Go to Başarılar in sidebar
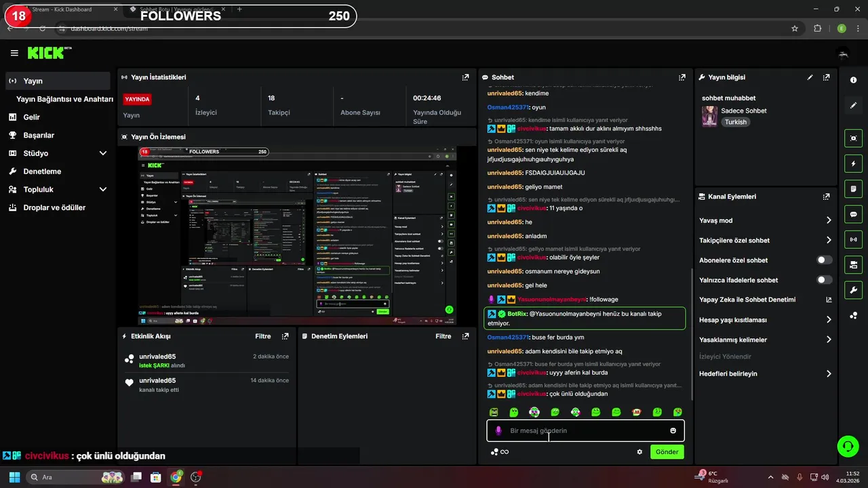The image size is (868, 488). [x=58, y=135]
